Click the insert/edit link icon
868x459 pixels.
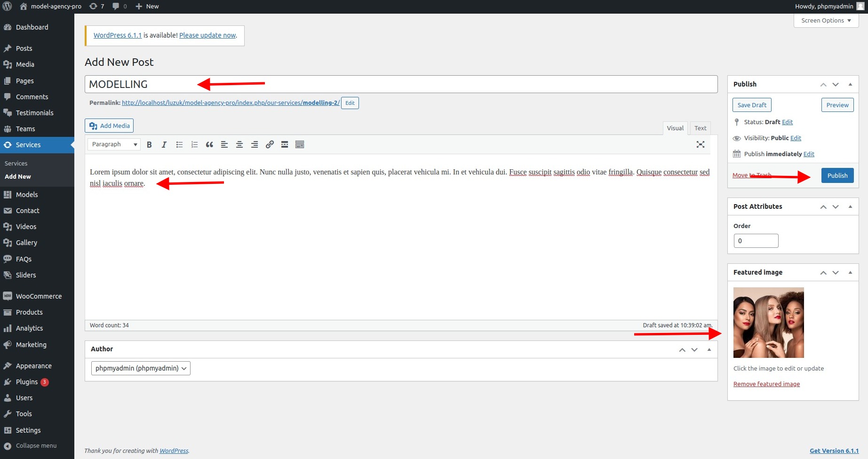tap(270, 145)
